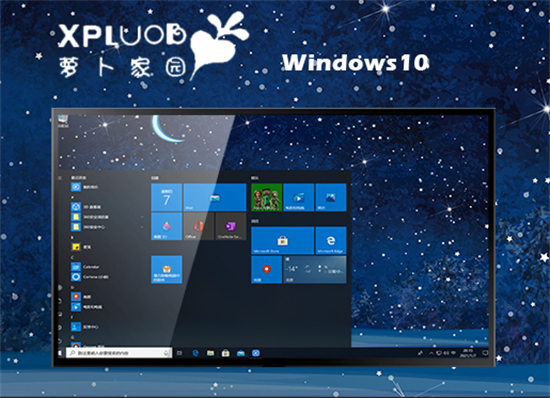Open the Movies & TV tile

coord(299,197)
